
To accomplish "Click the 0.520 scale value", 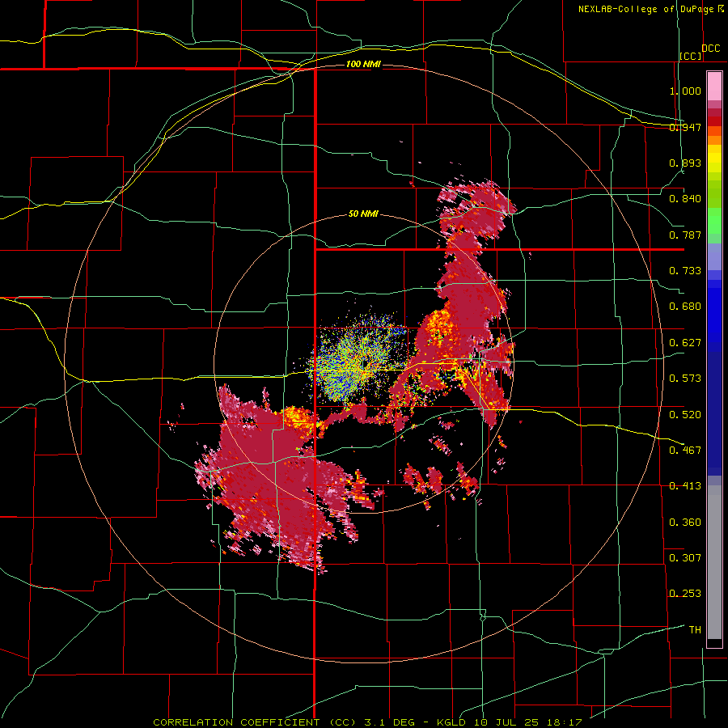I will point(685,414).
